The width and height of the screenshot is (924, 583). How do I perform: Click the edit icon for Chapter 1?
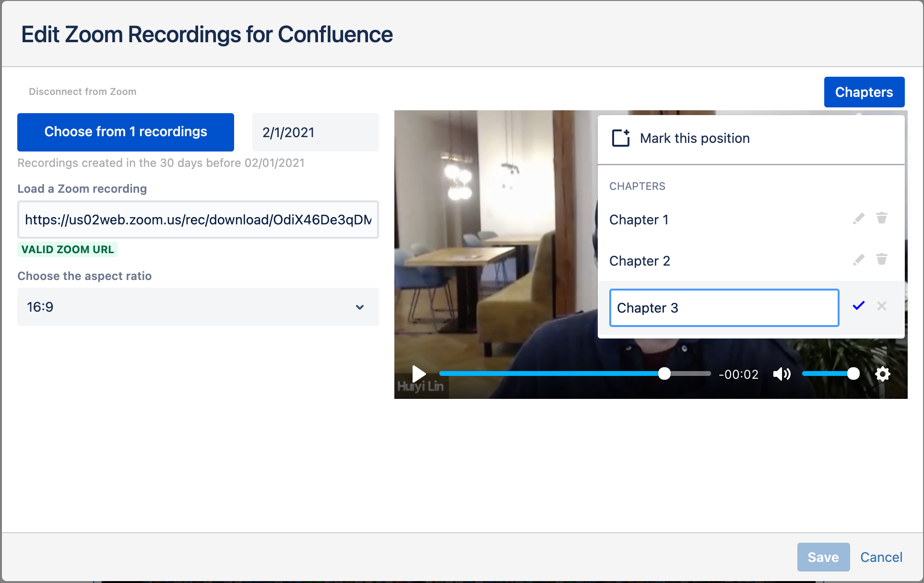[x=859, y=218]
